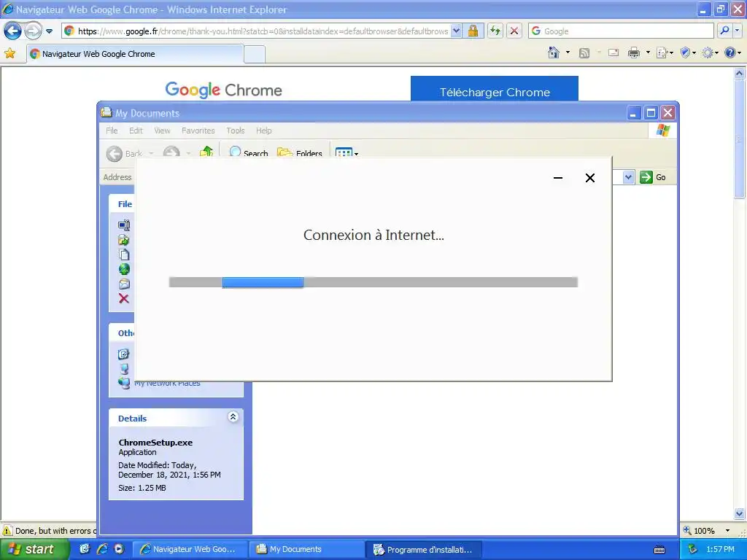The image size is (747, 560).
Task: Click the red Stop loading icon
Action: (514, 31)
